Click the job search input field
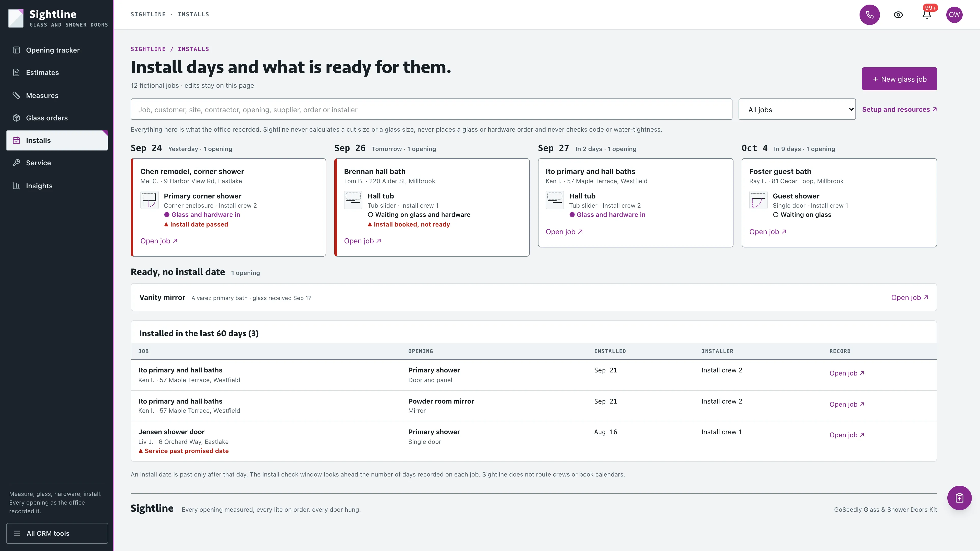 pos(431,109)
